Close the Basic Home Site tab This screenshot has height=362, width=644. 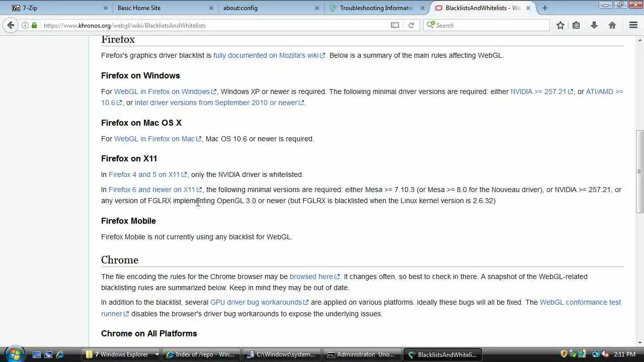(x=211, y=8)
